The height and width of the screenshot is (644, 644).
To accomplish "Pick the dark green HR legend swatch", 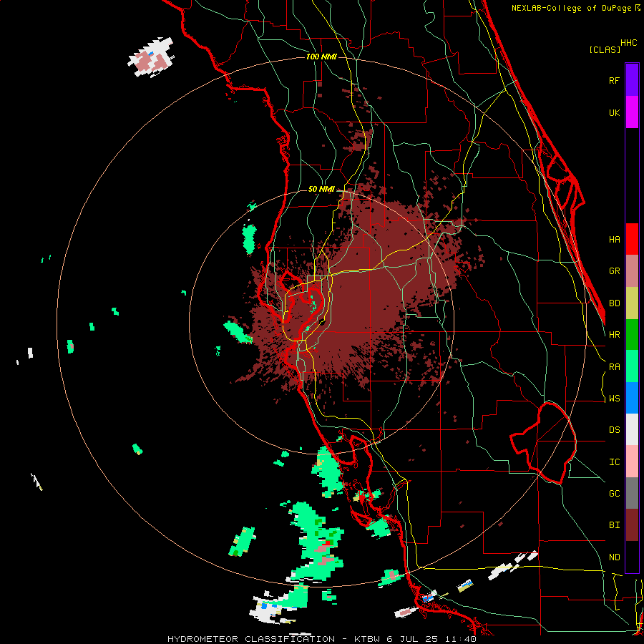I will (632, 335).
